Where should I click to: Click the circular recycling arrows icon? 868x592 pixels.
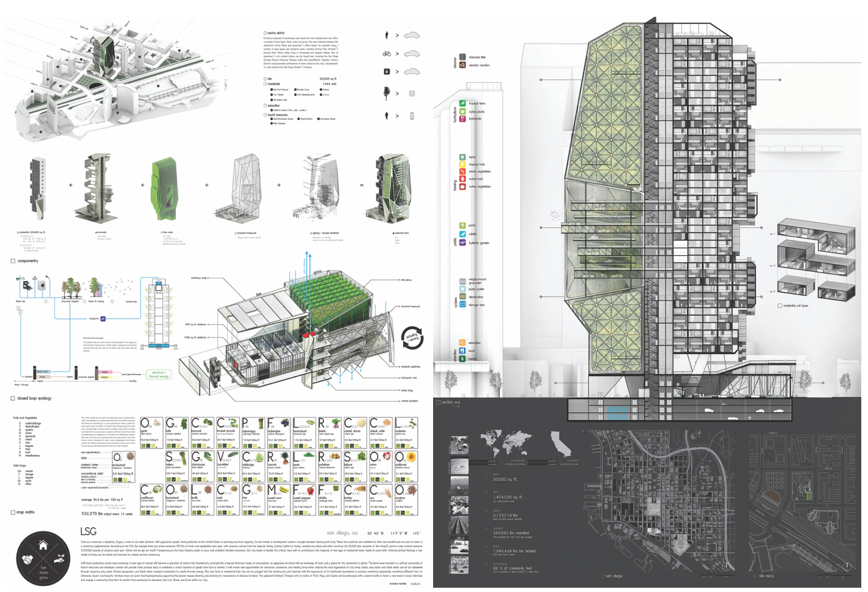pos(412,337)
